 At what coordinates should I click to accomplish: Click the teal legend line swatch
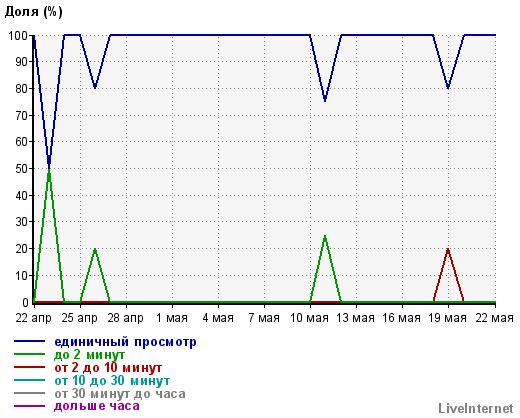pyautogui.click(x=29, y=380)
